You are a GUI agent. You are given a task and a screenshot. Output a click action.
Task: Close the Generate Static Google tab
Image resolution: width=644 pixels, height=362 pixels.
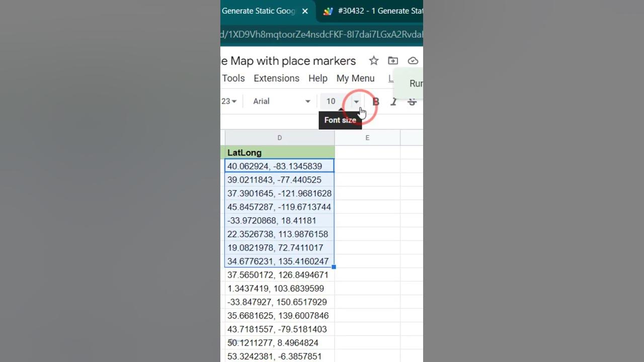305,11
